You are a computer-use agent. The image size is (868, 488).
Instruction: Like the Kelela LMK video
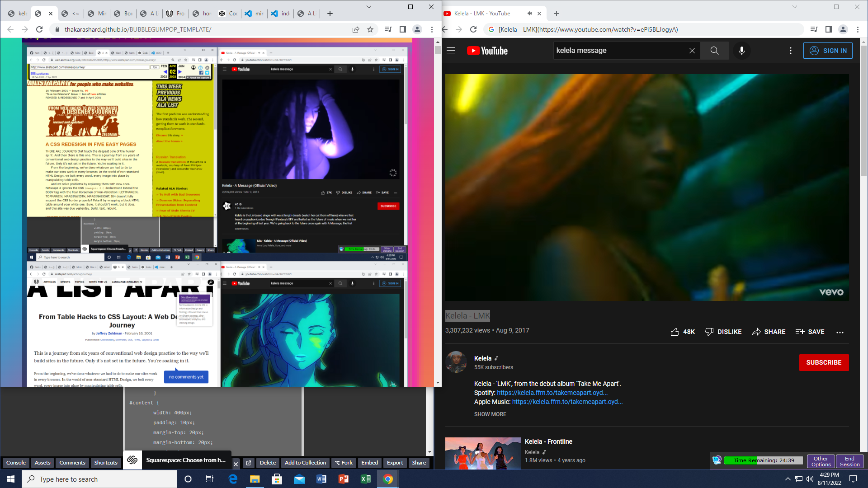coord(675,332)
